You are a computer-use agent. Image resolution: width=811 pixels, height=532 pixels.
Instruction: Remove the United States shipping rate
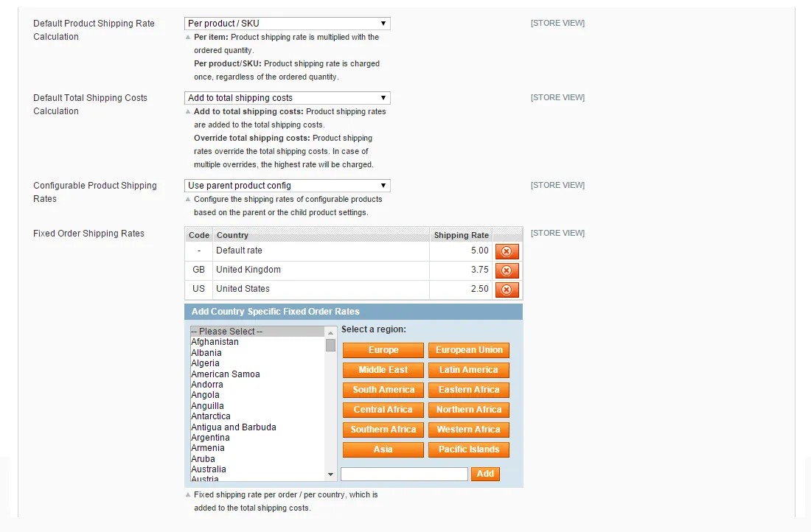[x=507, y=290]
